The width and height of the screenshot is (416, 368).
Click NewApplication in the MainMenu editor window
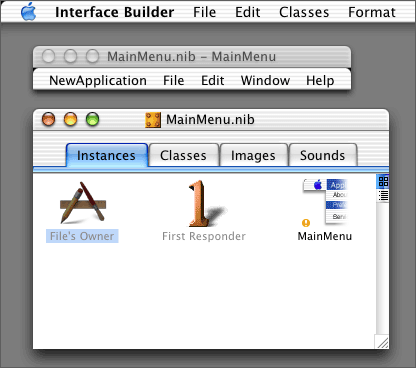98,81
